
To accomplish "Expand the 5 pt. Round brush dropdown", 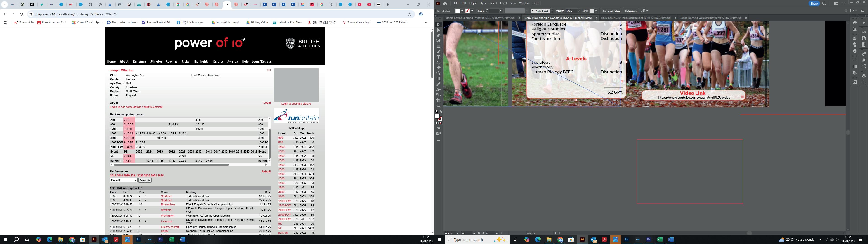I will (552, 11).
